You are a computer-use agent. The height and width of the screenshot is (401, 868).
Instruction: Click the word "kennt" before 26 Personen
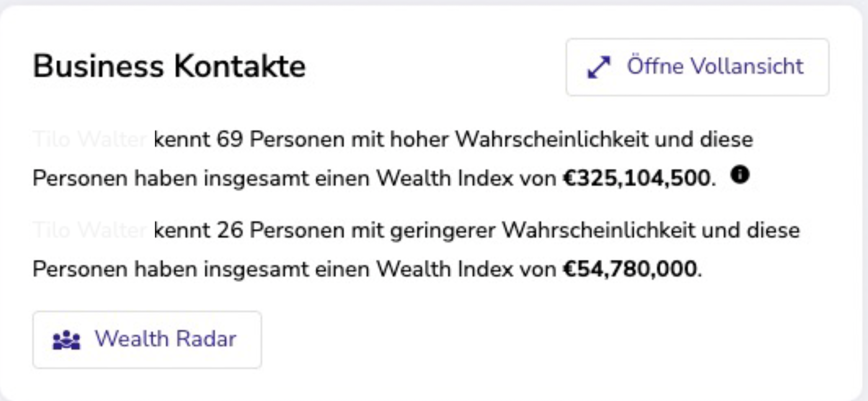[x=182, y=231]
